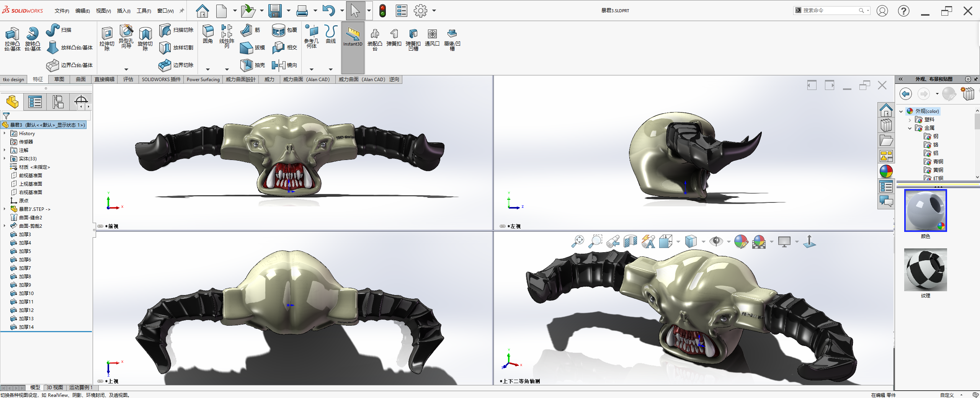Expand the History tree node
980x398 pixels.
[x=5, y=133]
